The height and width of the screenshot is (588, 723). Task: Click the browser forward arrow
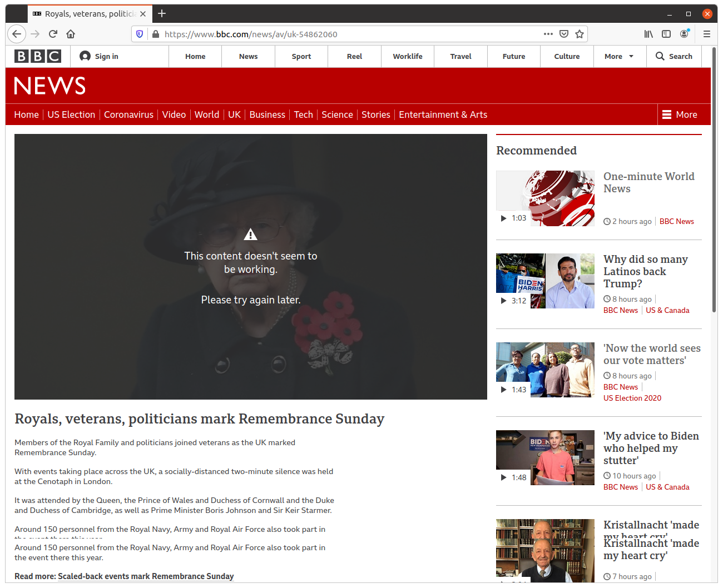pyautogui.click(x=35, y=34)
